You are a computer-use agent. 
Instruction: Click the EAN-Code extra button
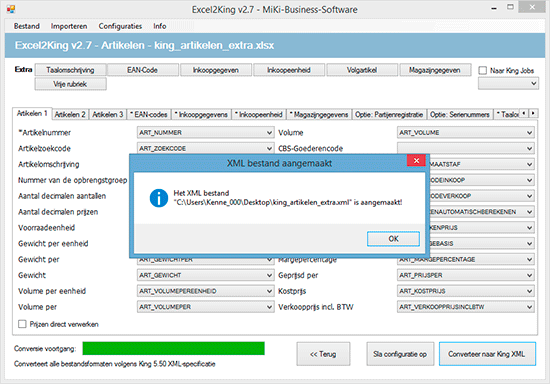coord(142,70)
